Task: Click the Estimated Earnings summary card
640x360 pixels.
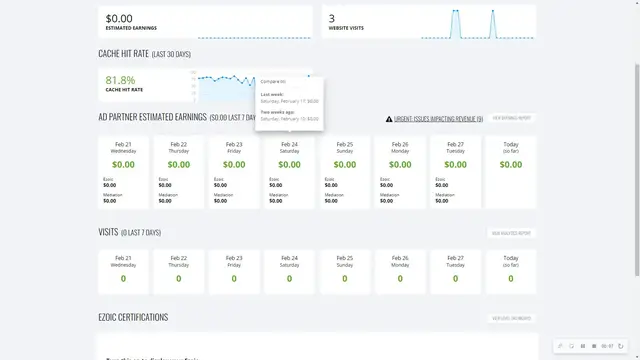Action: tap(205, 22)
